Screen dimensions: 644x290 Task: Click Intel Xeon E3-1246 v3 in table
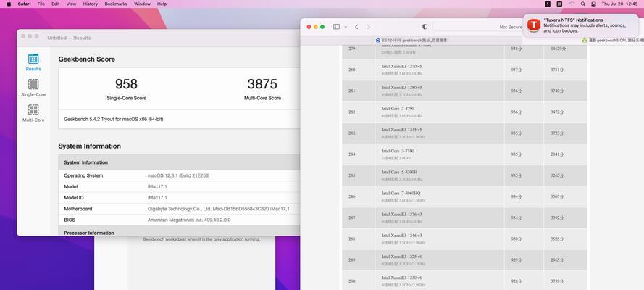point(401,236)
